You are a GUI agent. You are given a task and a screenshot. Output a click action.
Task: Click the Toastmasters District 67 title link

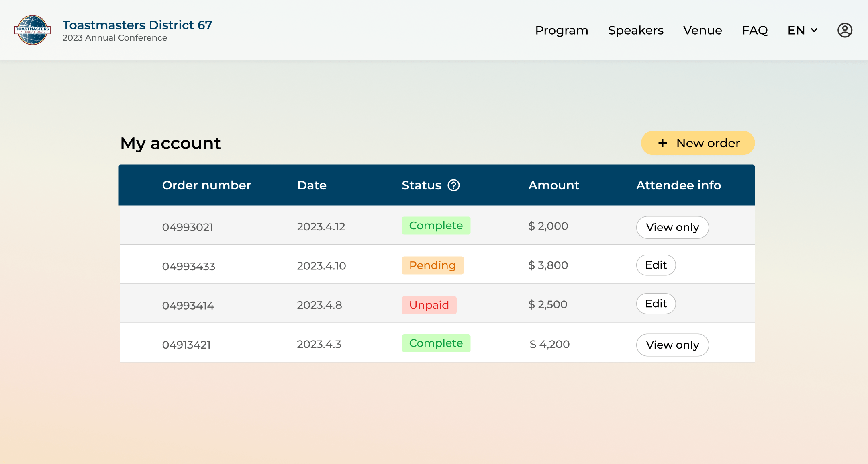click(x=137, y=25)
